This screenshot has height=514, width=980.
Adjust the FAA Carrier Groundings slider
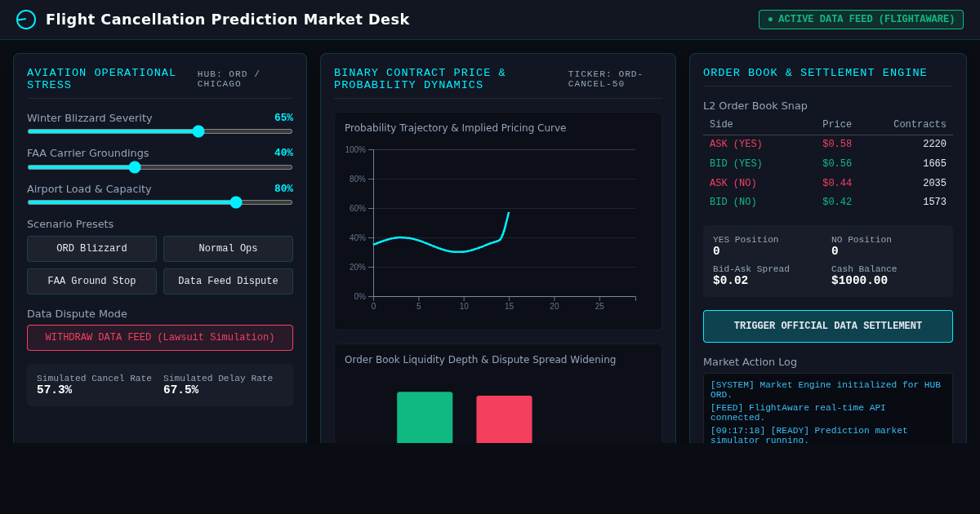pos(160,167)
